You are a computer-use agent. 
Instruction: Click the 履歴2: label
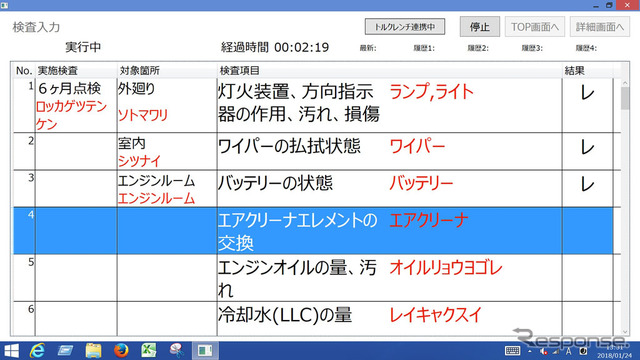coord(478,48)
